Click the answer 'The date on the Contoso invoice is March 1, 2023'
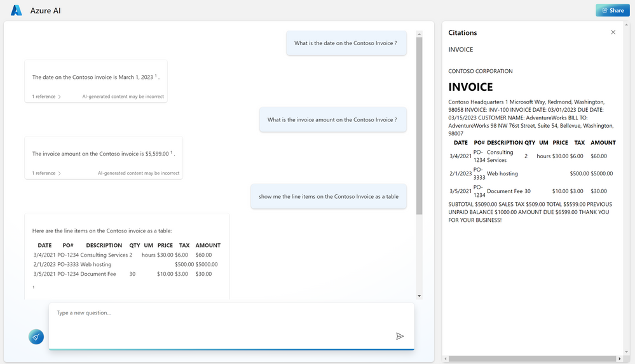The image size is (635, 364). click(93, 77)
